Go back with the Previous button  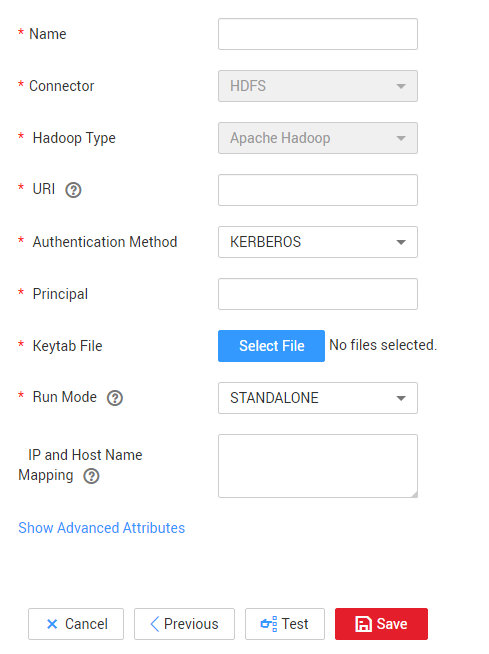pyautogui.click(x=184, y=624)
